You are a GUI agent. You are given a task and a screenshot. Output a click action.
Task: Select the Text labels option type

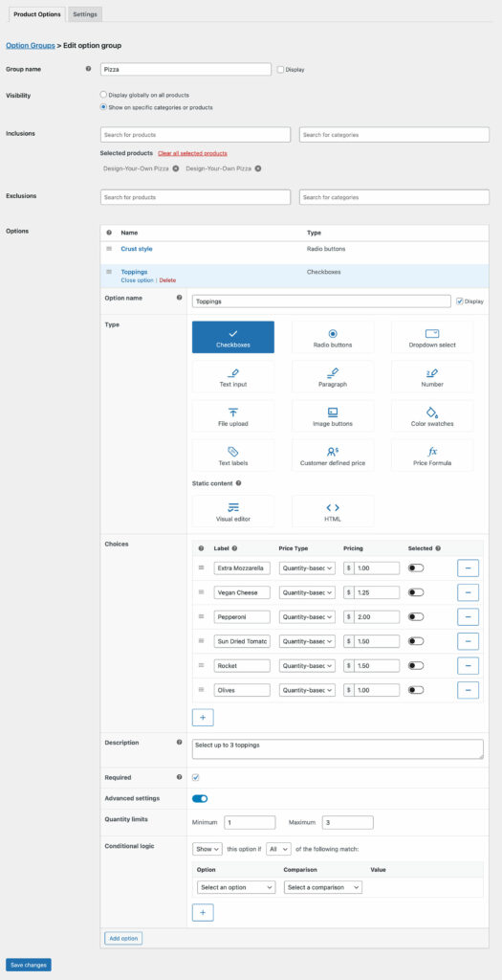[x=233, y=455]
